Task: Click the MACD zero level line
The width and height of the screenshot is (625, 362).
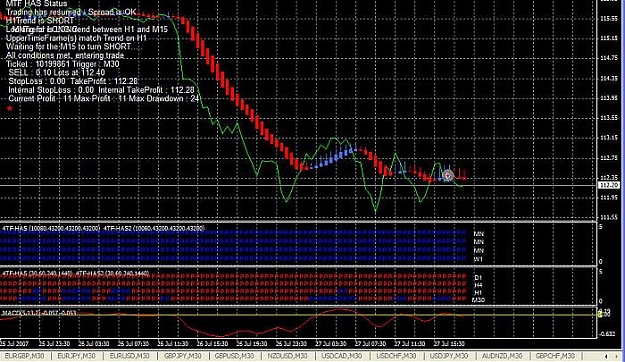Action: [x=298, y=315]
